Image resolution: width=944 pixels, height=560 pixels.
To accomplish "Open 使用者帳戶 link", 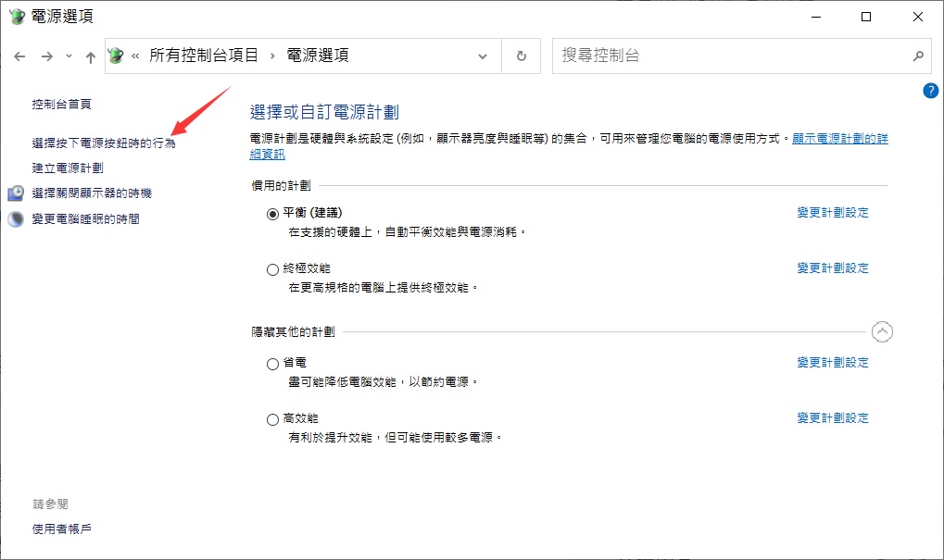I will [x=61, y=529].
